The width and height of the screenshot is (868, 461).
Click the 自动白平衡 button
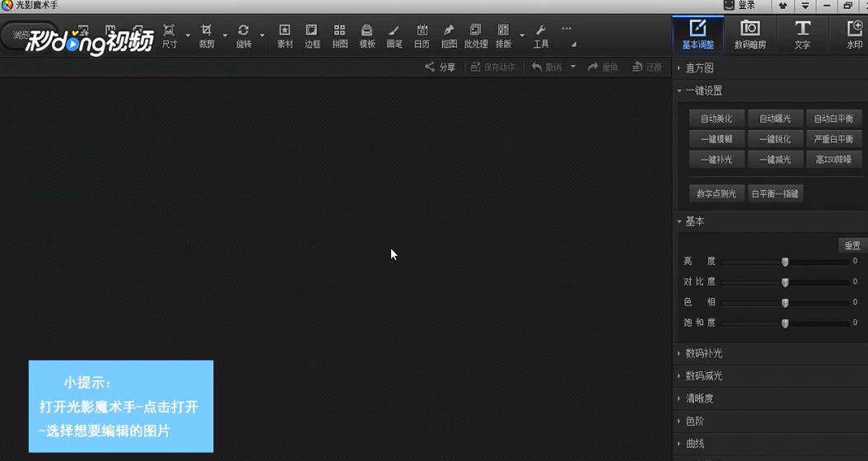point(833,119)
